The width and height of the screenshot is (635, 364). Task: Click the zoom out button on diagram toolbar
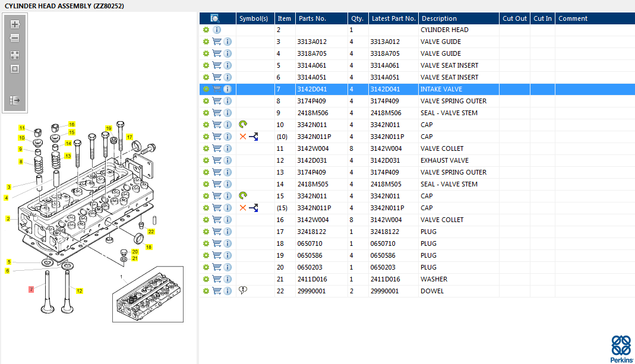coord(15,38)
